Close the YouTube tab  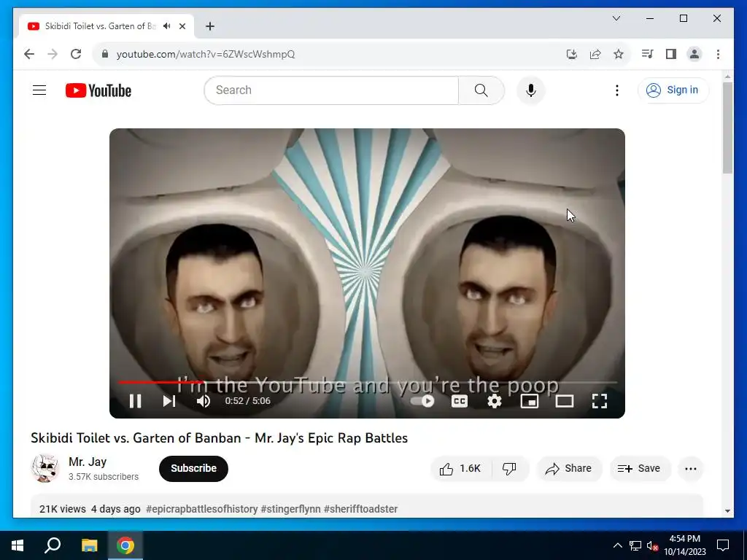(182, 26)
